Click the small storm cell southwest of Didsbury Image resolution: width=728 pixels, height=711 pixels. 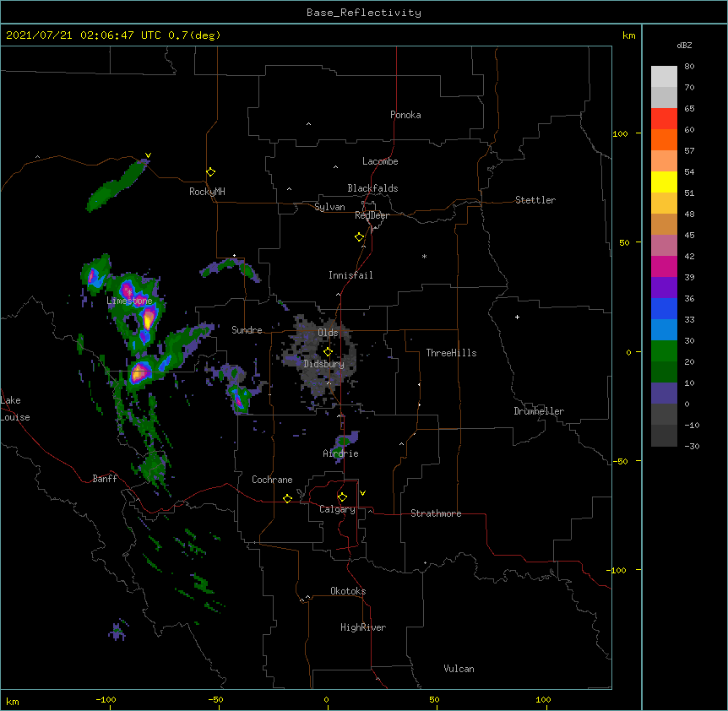click(x=239, y=399)
